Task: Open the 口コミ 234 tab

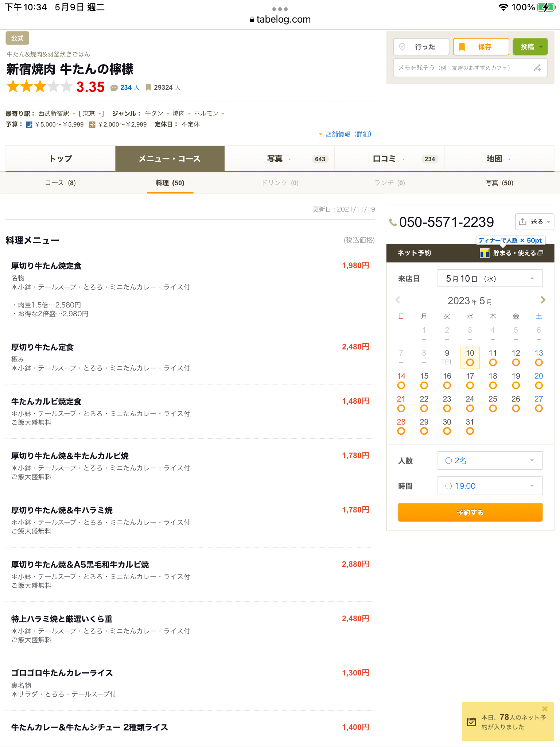Action: [x=389, y=159]
